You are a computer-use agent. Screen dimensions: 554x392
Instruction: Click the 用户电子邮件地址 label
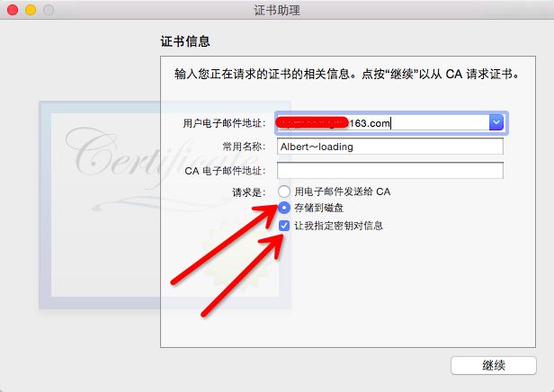[224, 123]
